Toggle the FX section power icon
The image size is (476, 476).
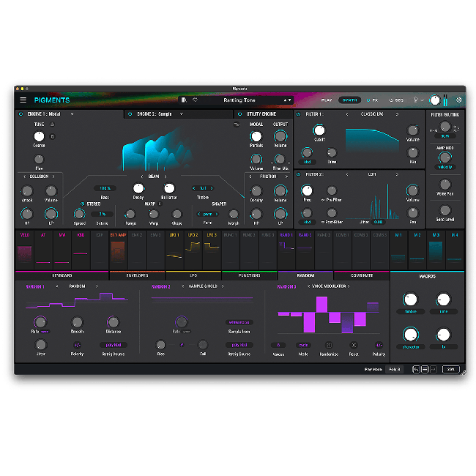368,100
